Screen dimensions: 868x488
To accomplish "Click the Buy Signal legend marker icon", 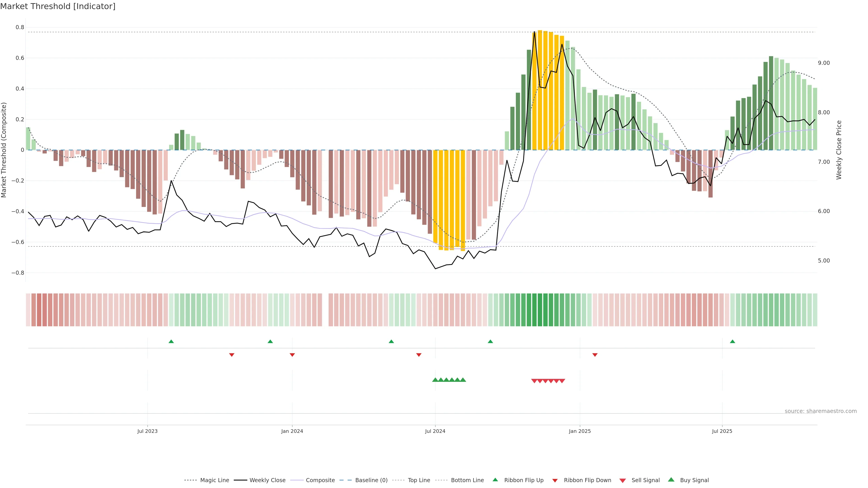I will pyautogui.click(x=671, y=480).
